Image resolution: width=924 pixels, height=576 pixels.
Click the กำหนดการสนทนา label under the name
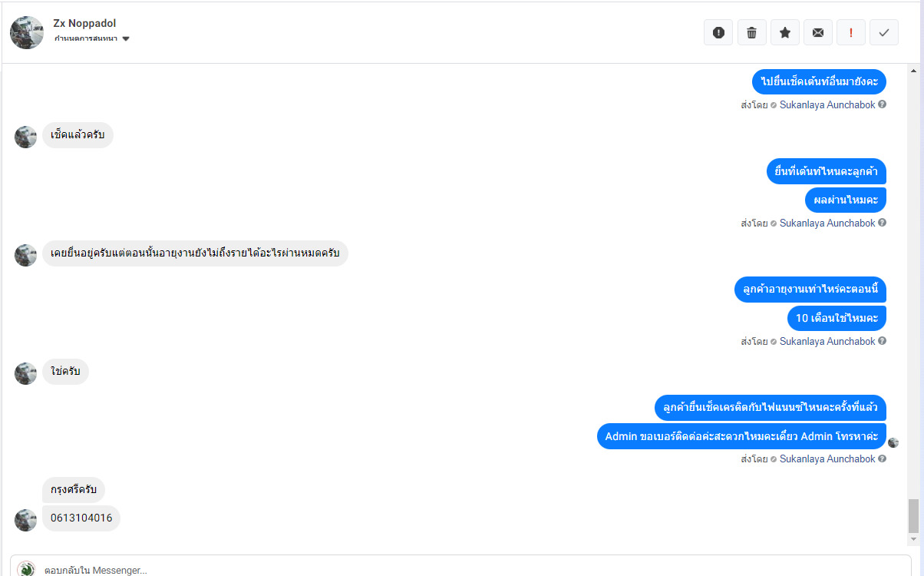click(x=86, y=39)
